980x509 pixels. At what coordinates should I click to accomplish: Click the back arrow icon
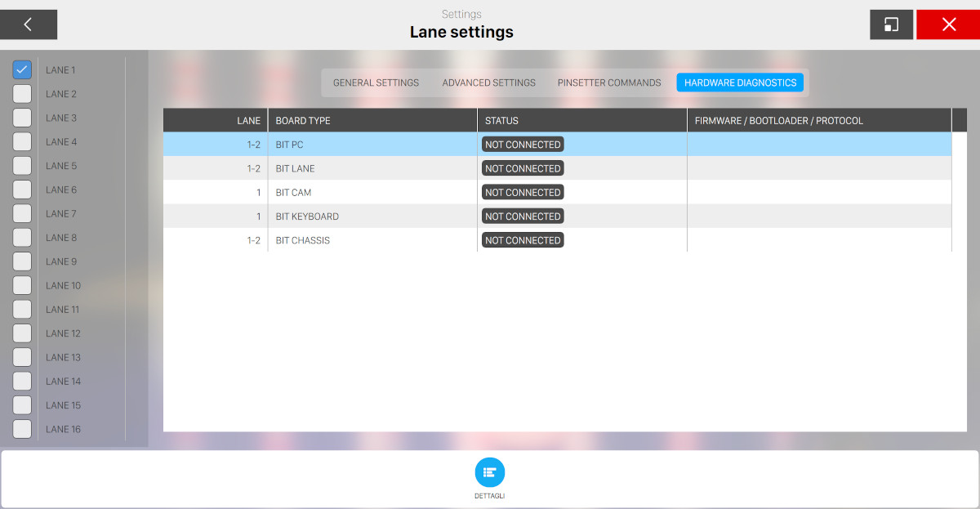[28, 25]
